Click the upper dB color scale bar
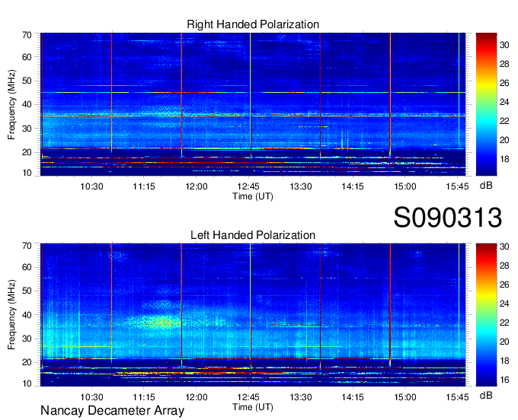The image size is (518, 420). (486, 104)
